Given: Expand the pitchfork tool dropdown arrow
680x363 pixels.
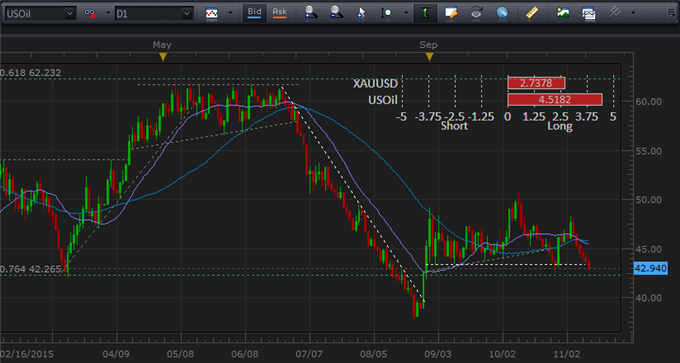Looking at the screenshot, I should pyautogui.click(x=634, y=13).
